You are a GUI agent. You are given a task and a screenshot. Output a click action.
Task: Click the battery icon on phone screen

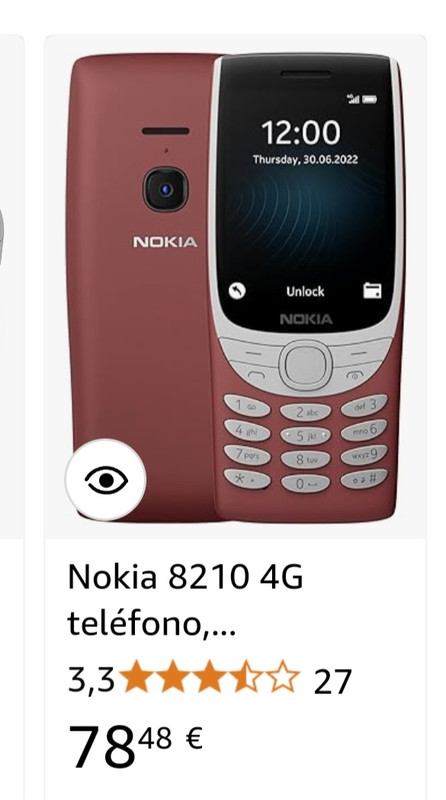pyautogui.click(x=370, y=98)
